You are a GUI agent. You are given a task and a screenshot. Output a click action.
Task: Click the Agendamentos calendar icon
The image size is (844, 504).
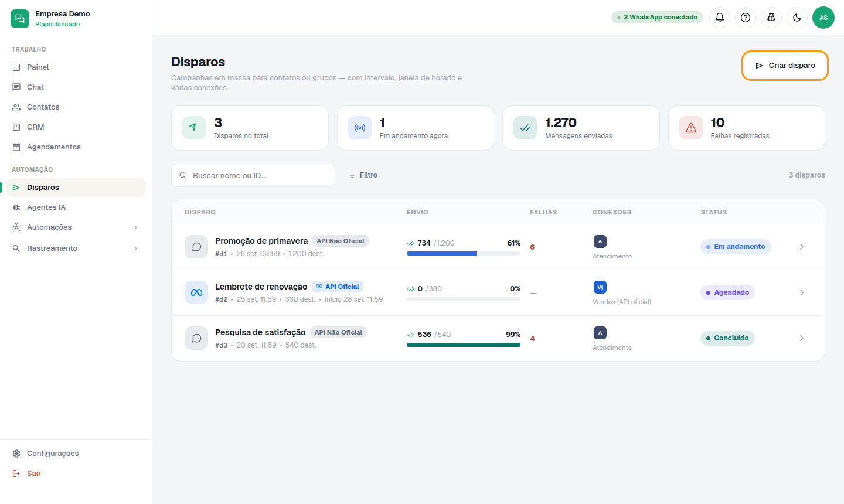(x=16, y=147)
